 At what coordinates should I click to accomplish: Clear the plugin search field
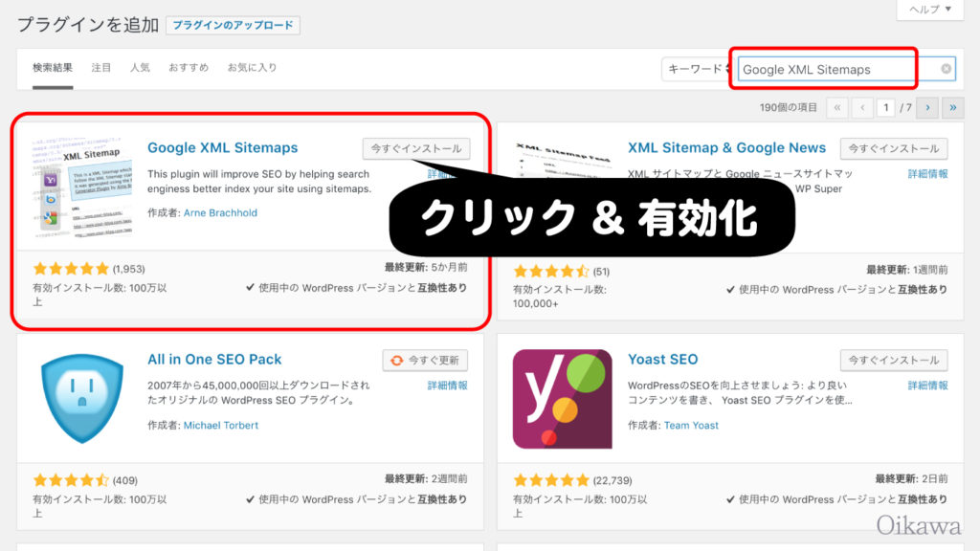point(947,69)
